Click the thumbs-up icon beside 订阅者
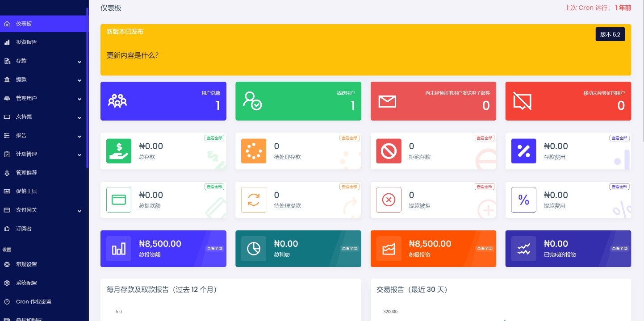Screen dimensions: 644x321 pos(7,229)
